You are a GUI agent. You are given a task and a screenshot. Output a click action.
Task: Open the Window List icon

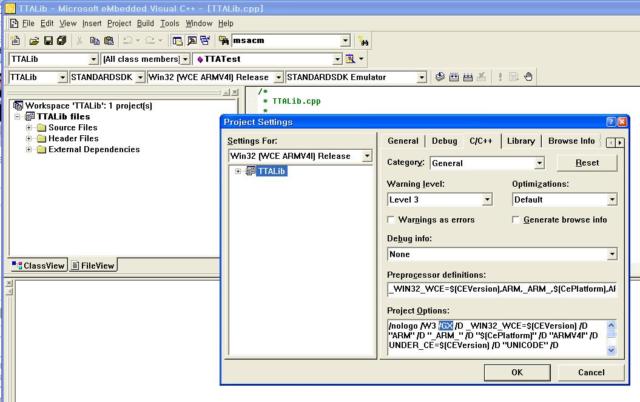[205, 40]
